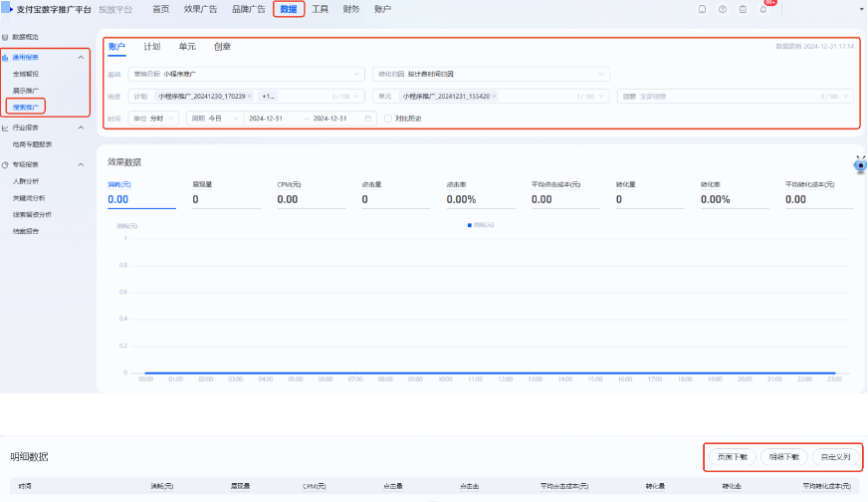Click the Alipay platform logo icon

click(x=7, y=8)
